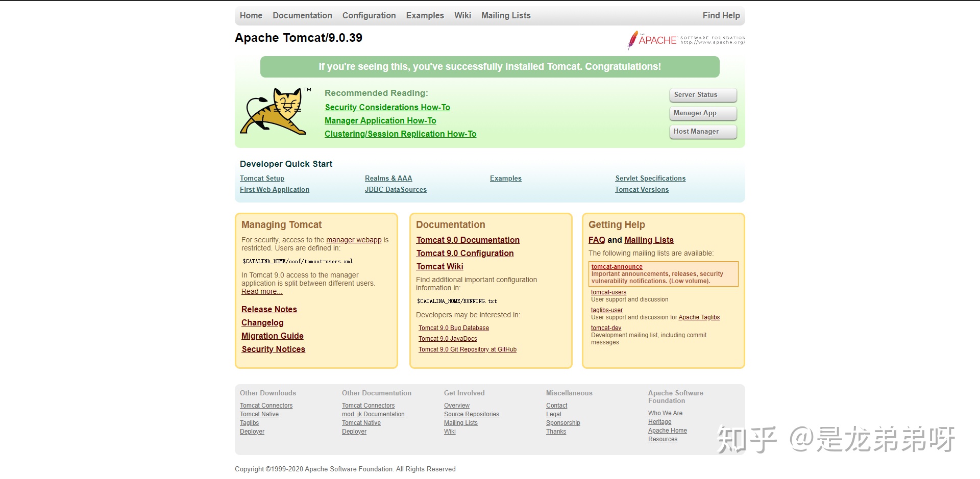The height and width of the screenshot is (479, 980).
Task: Follow the Apache Taglibs link
Action: 699,318
